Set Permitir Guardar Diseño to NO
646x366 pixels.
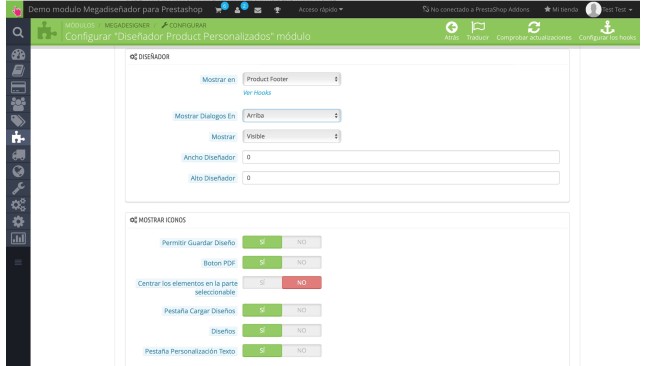click(302, 242)
